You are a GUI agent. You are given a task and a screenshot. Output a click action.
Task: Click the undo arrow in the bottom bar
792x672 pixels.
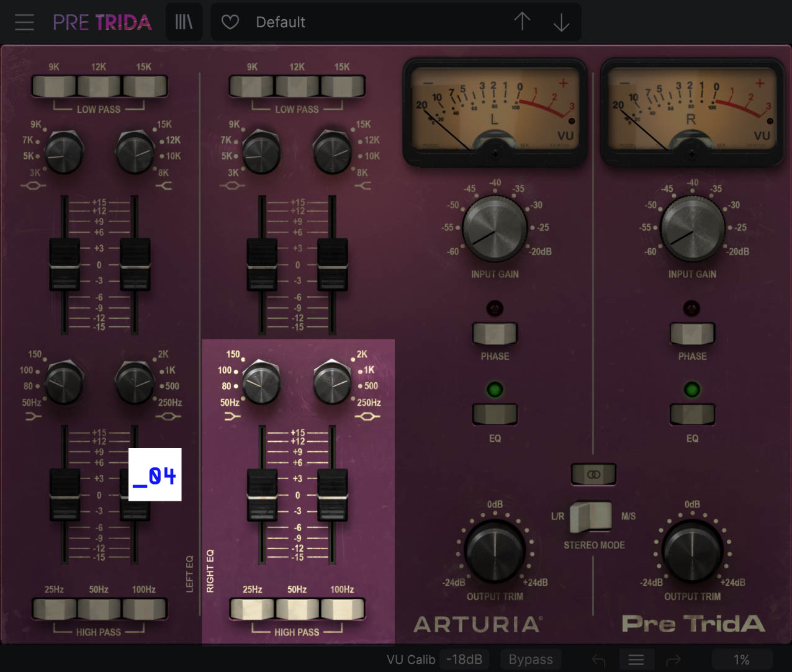(x=598, y=659)
